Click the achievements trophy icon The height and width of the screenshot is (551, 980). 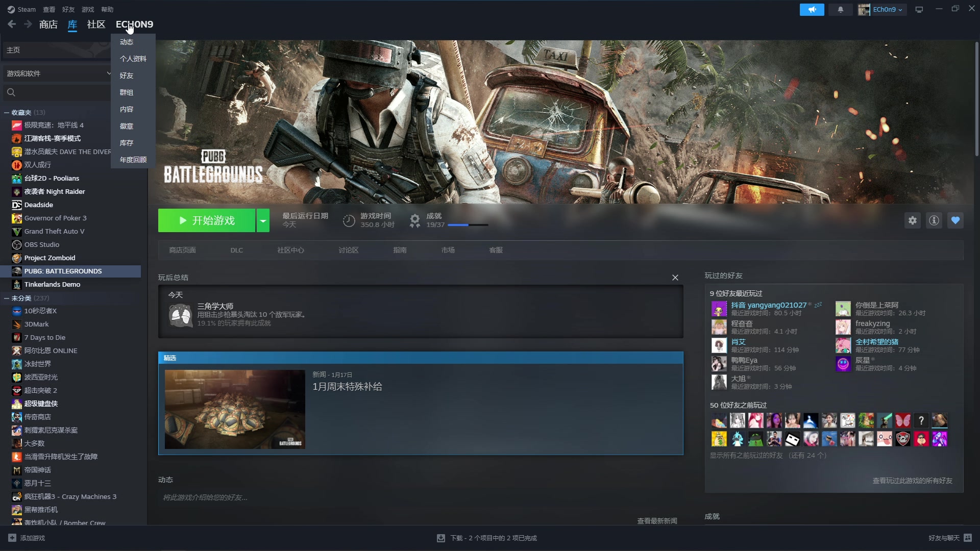pos(415,220)
